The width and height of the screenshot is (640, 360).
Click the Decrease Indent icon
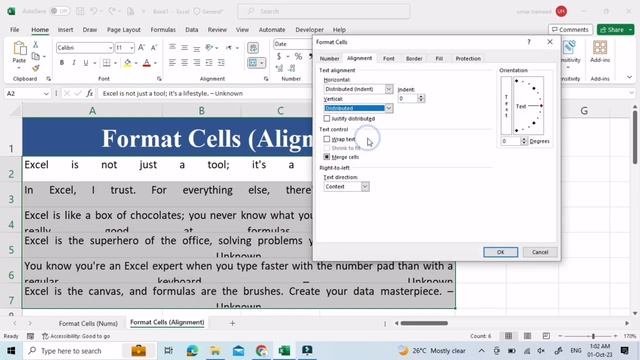209,63
